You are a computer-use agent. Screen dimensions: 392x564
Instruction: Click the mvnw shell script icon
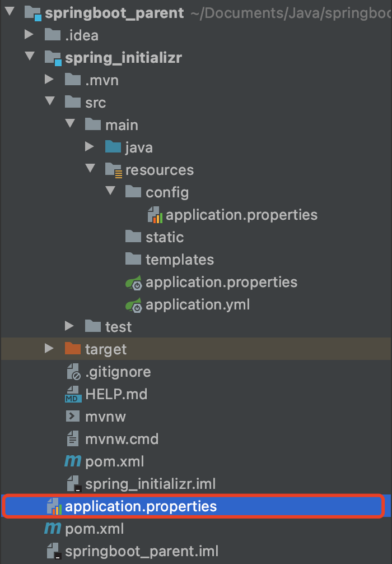(73, 416)
